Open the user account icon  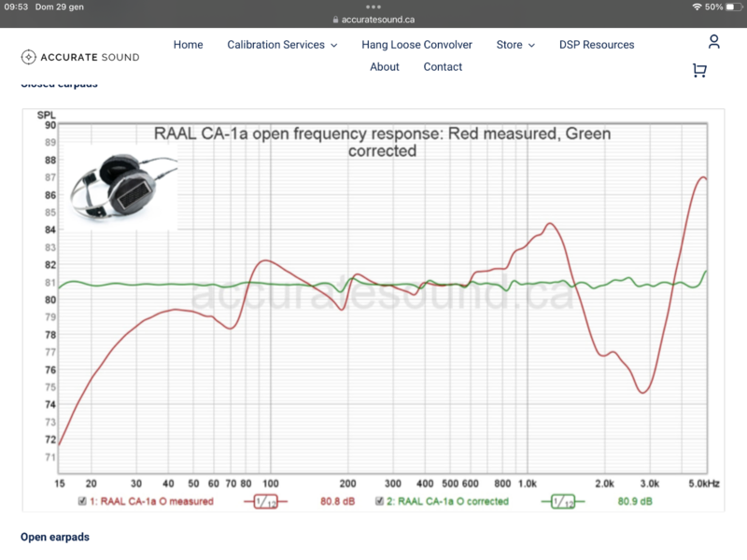pos(713,42)
